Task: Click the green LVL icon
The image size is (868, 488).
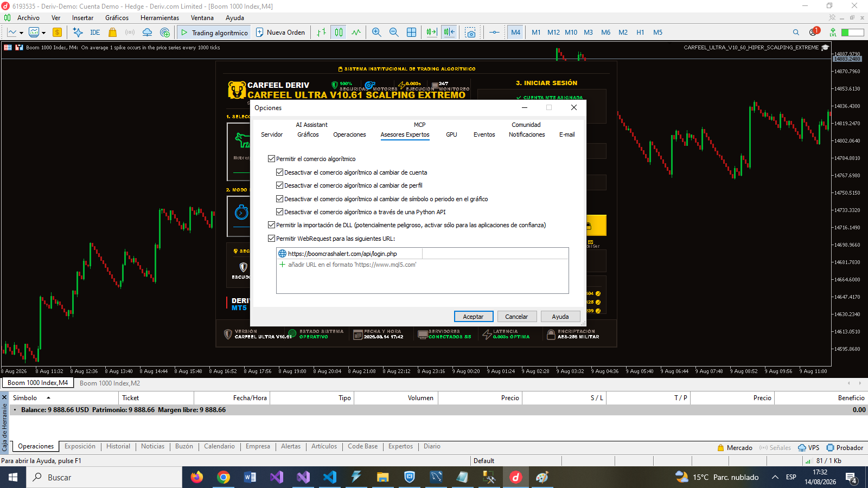Action: [x=833, y=33]
